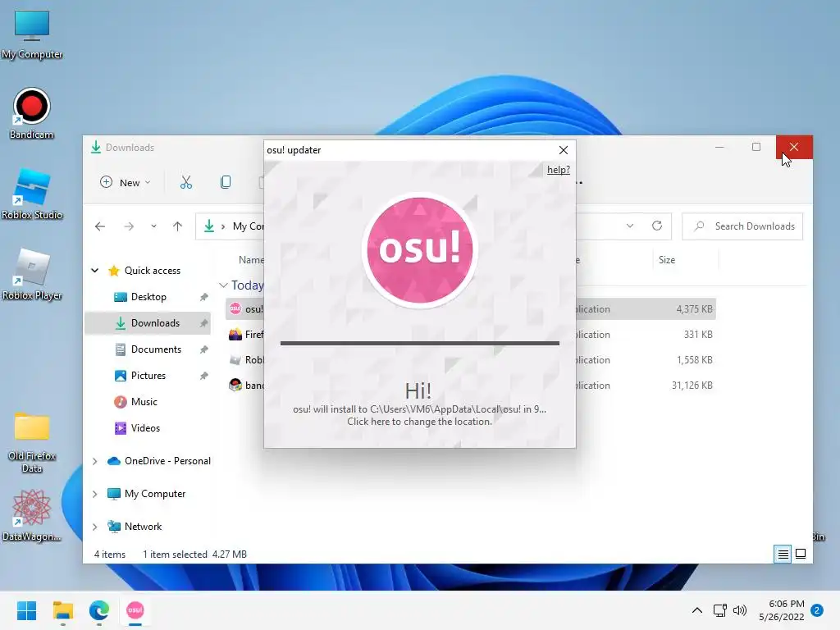Screen dimensions: 840x630
Task: Open the Old Firefox Data folder
Action: pos(32,441)
